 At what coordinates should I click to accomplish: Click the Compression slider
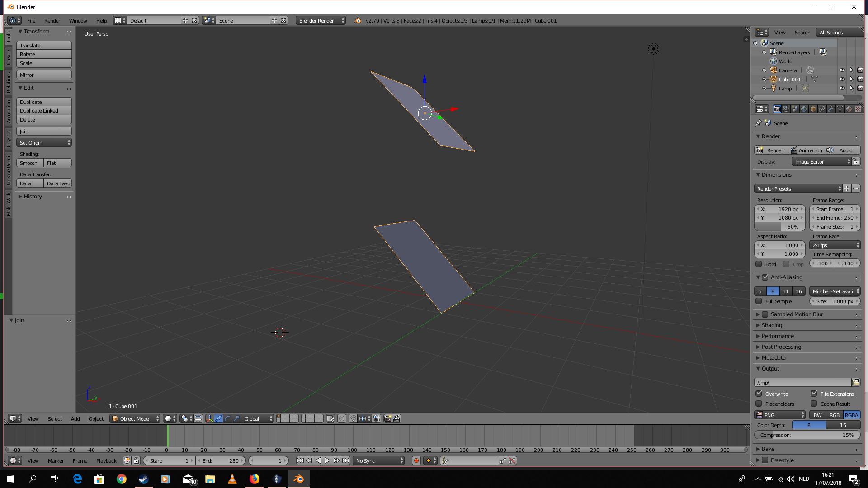coord(807,435)
